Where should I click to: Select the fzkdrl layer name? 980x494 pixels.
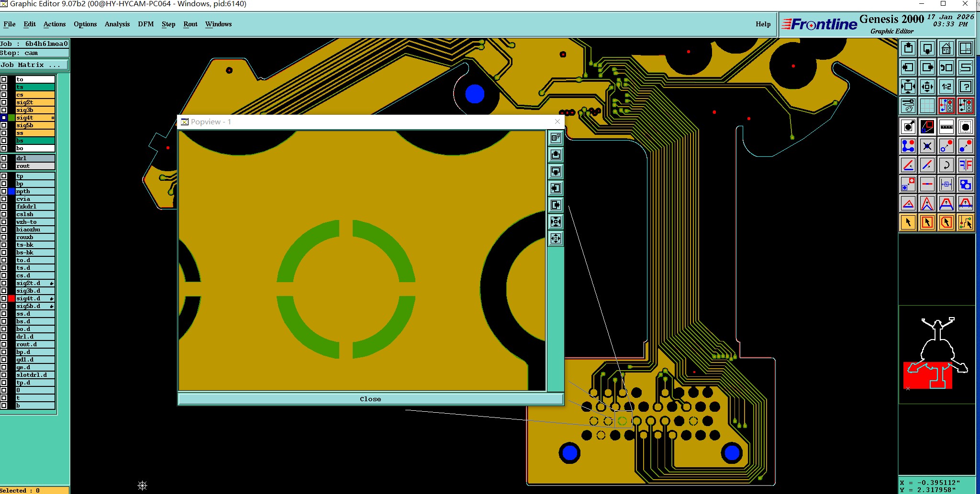(x=35, y=207)
